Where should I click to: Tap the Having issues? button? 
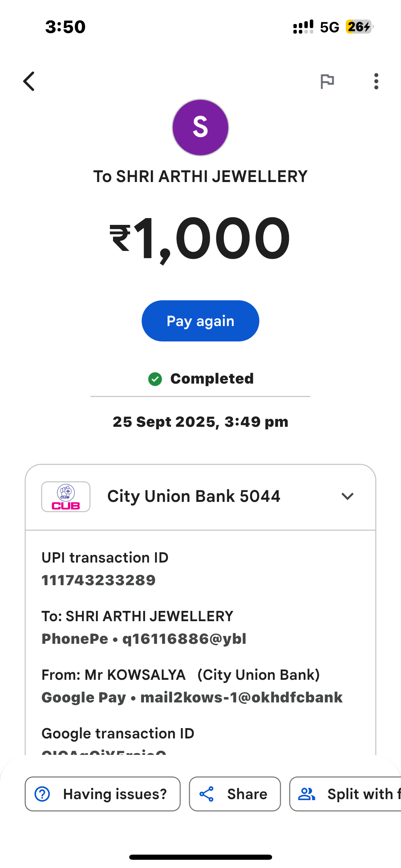102,794
